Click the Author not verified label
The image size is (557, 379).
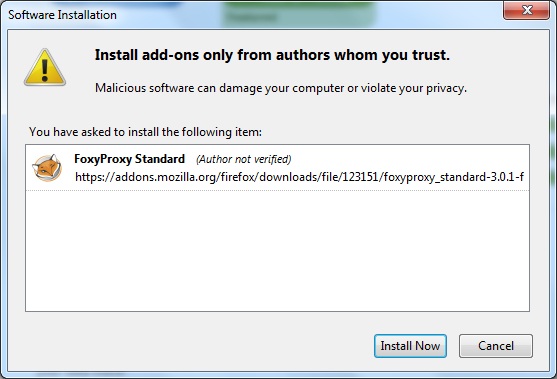[244, 159]
